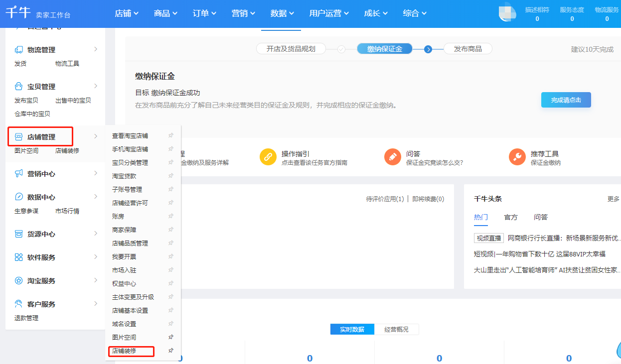Pin 店铺装修 with its pushpin toggle
621x364 pixels.
[170, 351]
